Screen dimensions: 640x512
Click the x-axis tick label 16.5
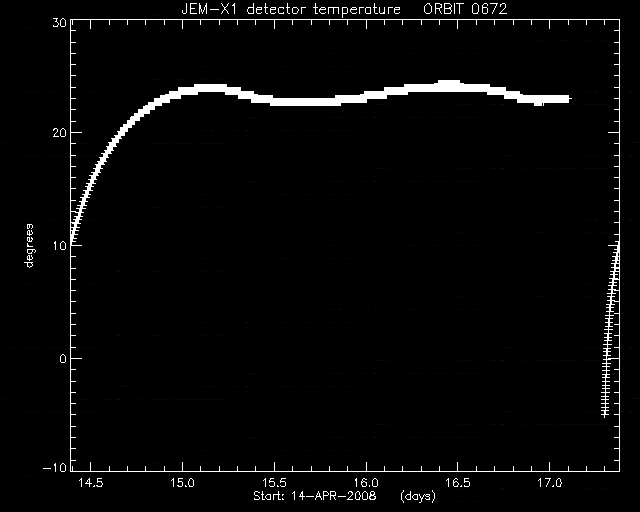[458, 483]
